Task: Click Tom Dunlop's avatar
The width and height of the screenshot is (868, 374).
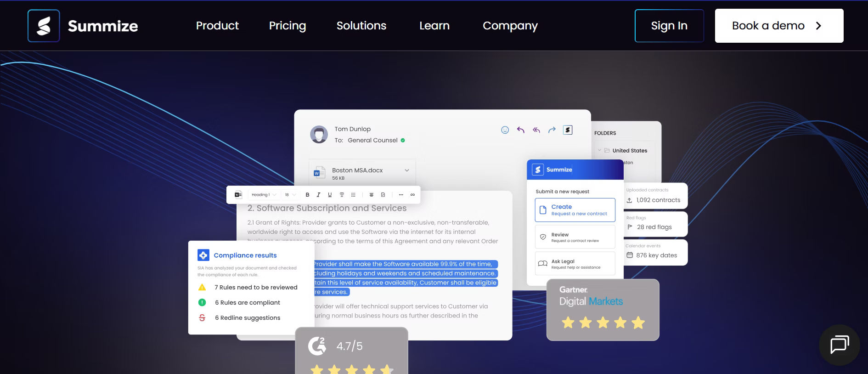Action: click(x=319, y=134)
